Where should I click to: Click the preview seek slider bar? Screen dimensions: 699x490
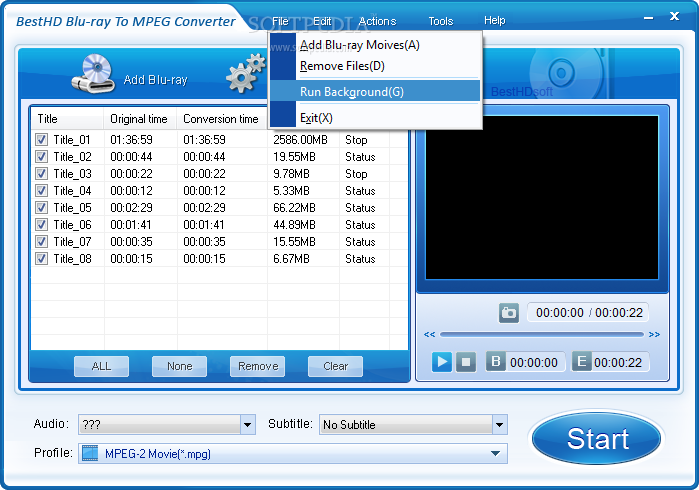(542, 334)
